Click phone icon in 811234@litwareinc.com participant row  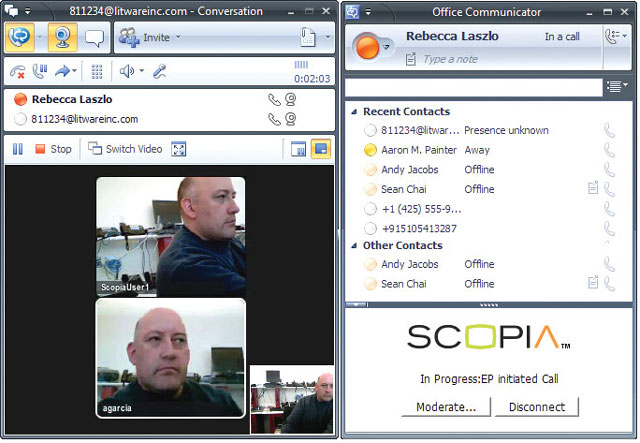(274, 119)
